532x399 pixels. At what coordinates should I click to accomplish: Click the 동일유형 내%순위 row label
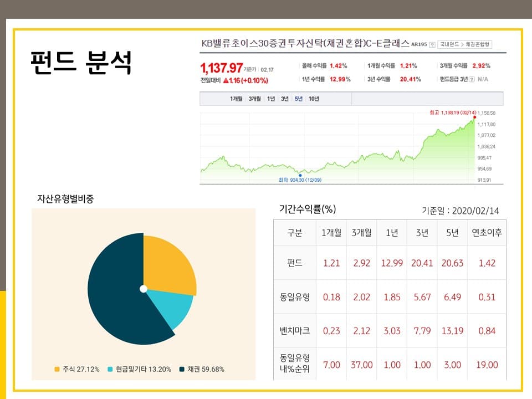pyautogui.click(x=294, y=363)
